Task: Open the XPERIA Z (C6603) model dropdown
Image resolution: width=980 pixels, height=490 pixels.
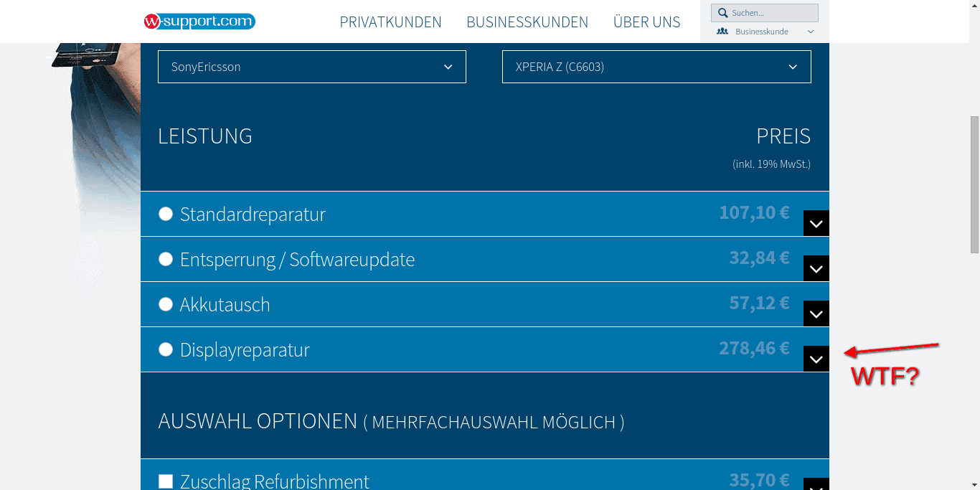Action: point(656,67)
